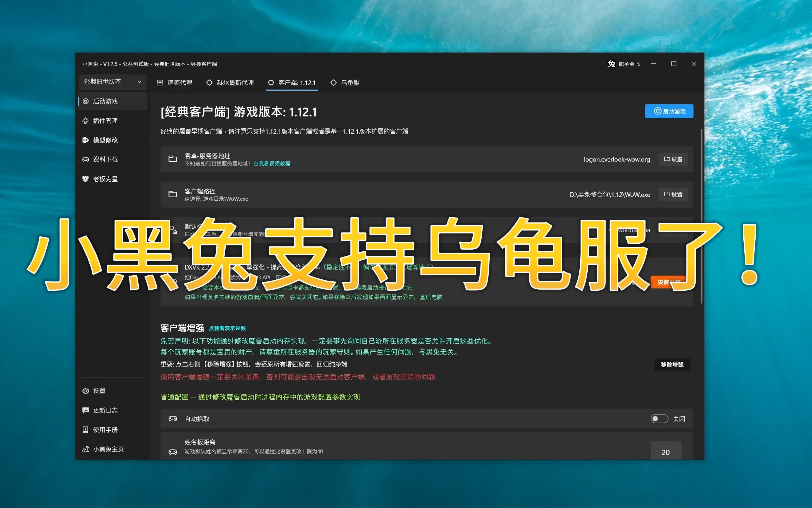Select the 客户端: 1.12.1 tab
The width and height of the screenshot is (812, 508).
click(292, 83)
